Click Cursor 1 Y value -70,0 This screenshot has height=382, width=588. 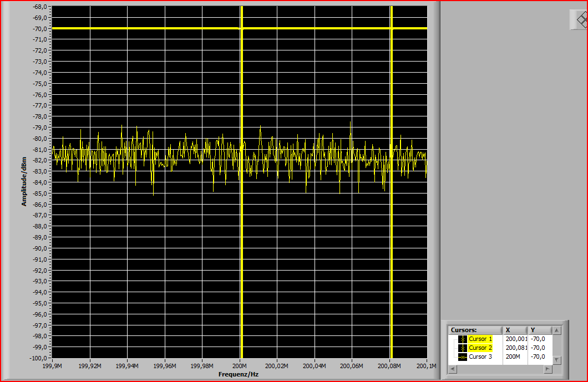tap(538, 339)
